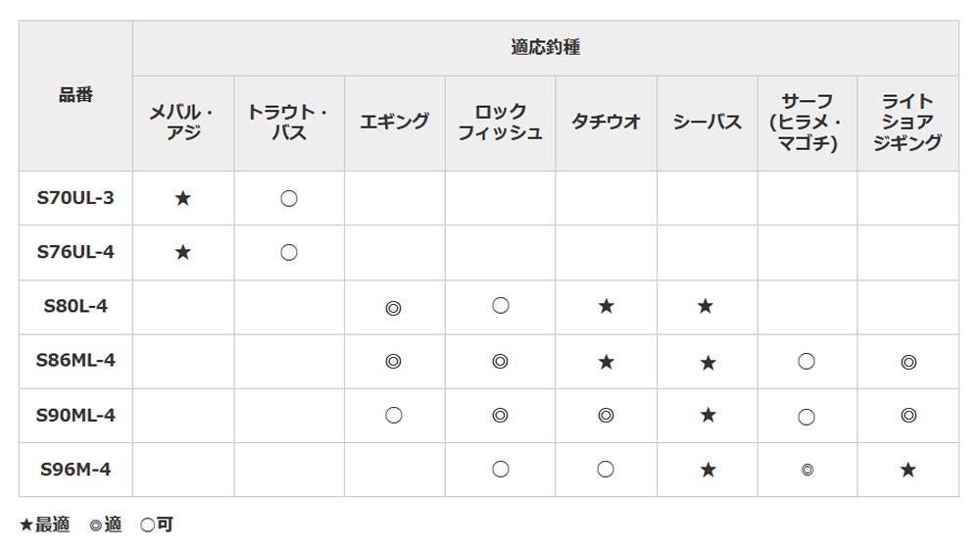Click the star for S70UL-3 under メバル・アジ

pos(183,199)
